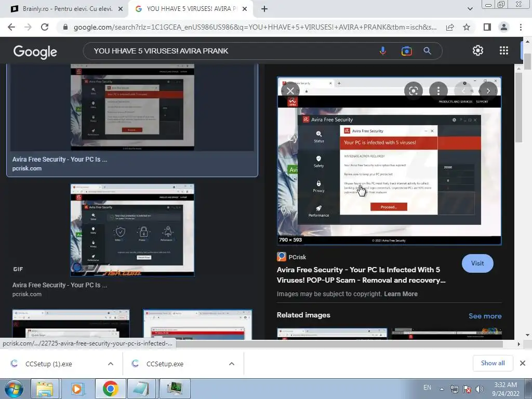Open the Google apps grid
The image size is (532, 399).
click(x=504, y=50)
